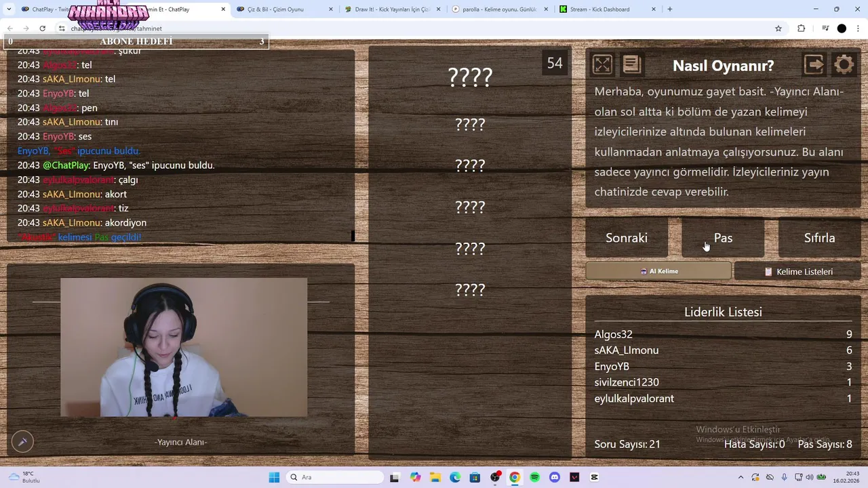Open the volume tray icon

(810, 477)
